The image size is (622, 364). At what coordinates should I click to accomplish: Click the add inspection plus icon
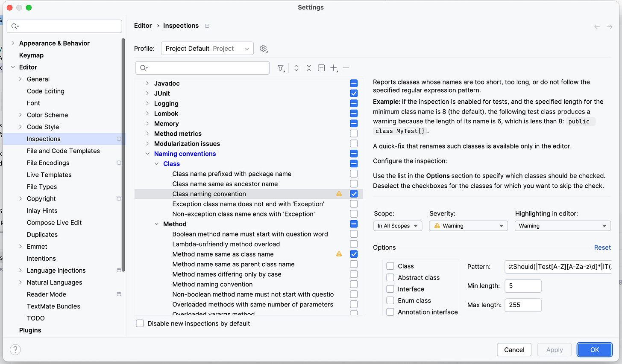coord(334,68)
